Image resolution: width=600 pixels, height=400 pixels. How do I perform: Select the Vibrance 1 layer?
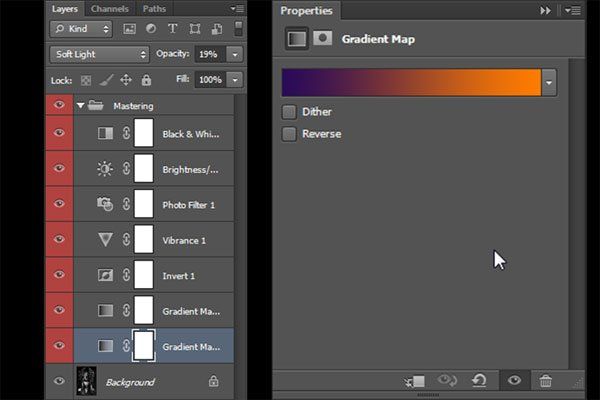click(153, 240)
